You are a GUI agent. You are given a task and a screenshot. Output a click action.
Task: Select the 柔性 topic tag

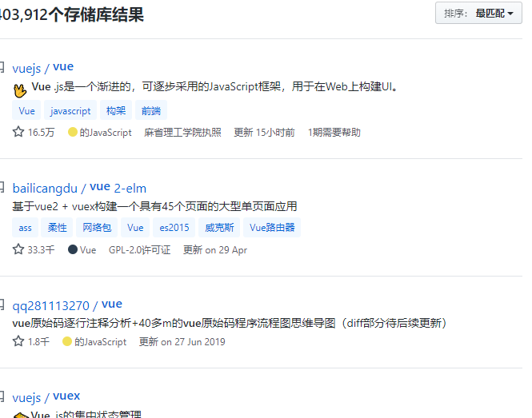pyautogui.click(x=57, y=228)
